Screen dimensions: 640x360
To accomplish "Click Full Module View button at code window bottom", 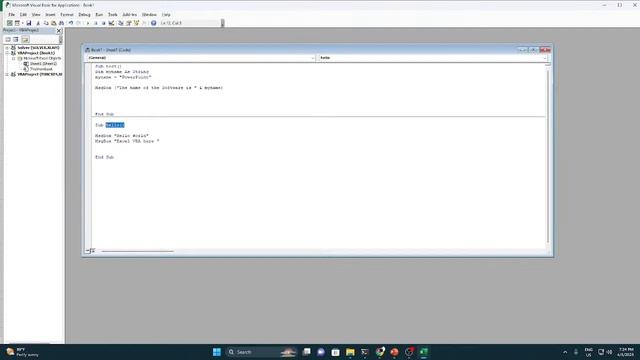I will [93, 251].
